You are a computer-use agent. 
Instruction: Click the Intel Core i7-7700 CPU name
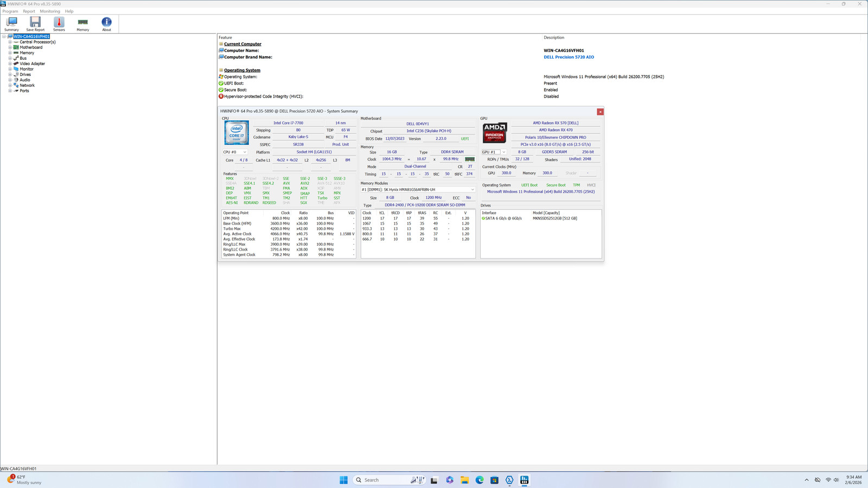tap(289, 123)
